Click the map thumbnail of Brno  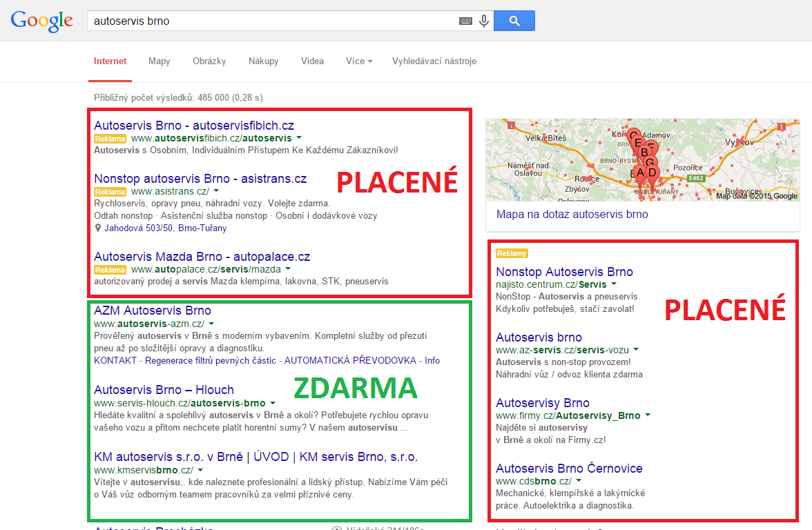(x=643, y=160)
